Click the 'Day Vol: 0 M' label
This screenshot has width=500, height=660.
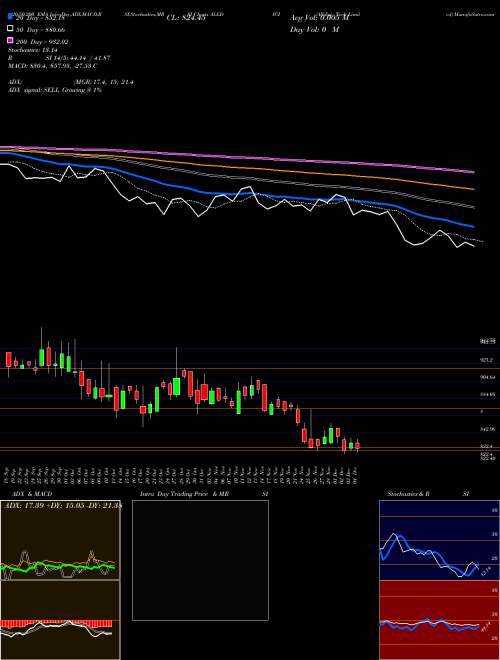point(314,30)
